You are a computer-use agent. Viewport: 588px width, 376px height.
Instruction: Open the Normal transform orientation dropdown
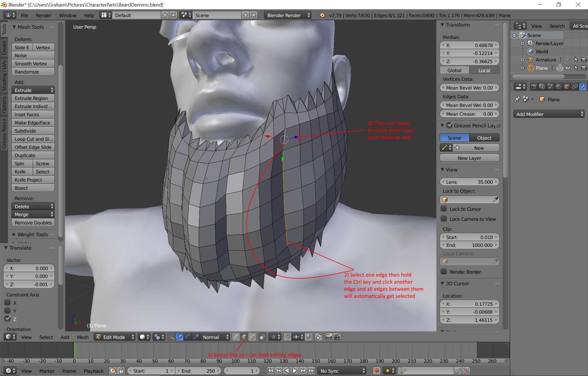pyautogui.click(x=215, y=337)
